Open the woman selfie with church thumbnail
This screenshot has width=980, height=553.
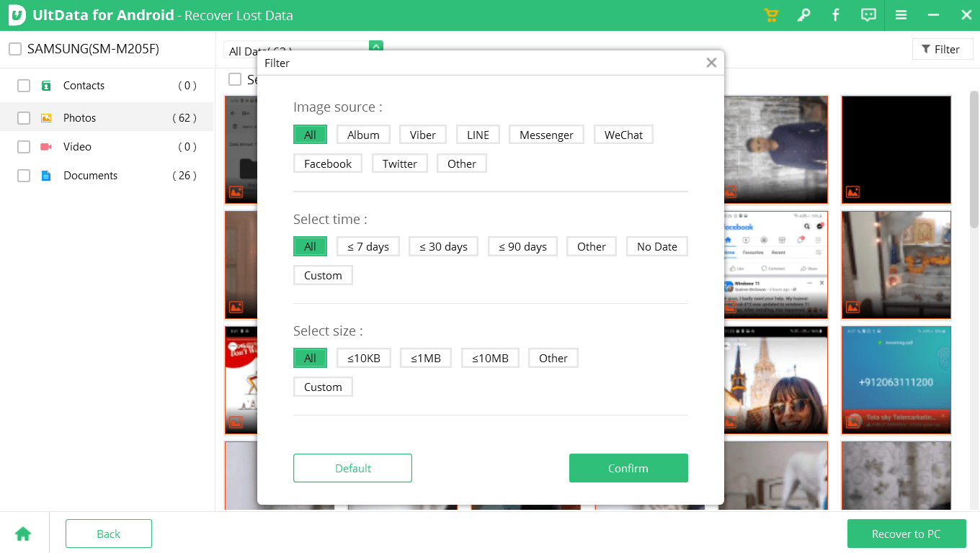pos(776,380)
